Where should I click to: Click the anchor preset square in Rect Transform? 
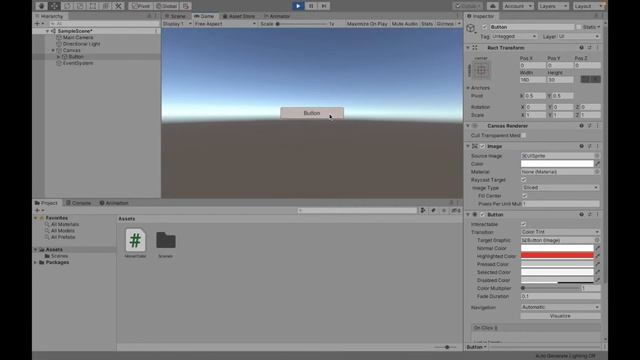tap(481, 70)
